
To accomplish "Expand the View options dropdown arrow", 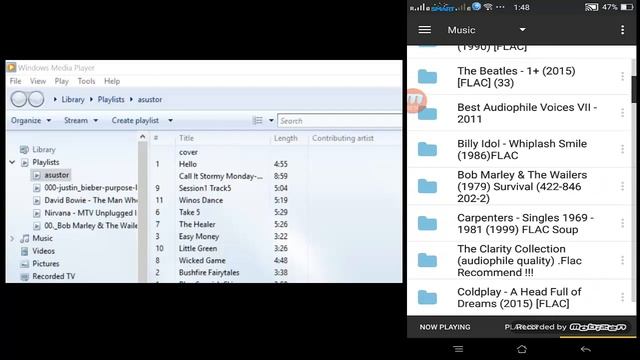I will (x=271, y=120).
